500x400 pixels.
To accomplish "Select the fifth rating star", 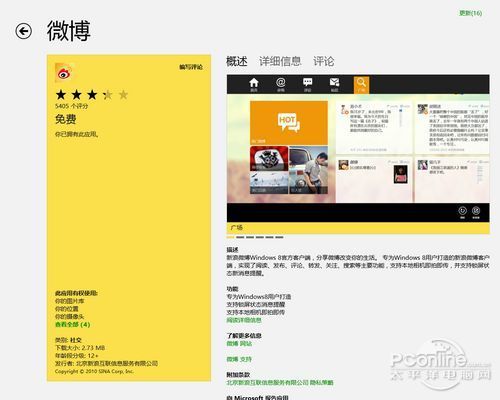I will [123, 95].
